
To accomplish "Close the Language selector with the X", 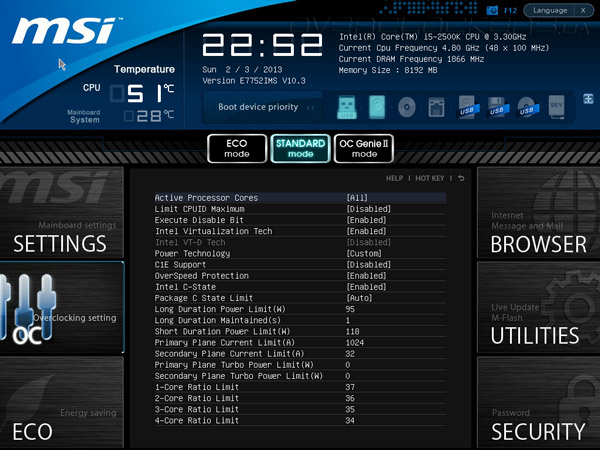I will [x=583, y=10].
